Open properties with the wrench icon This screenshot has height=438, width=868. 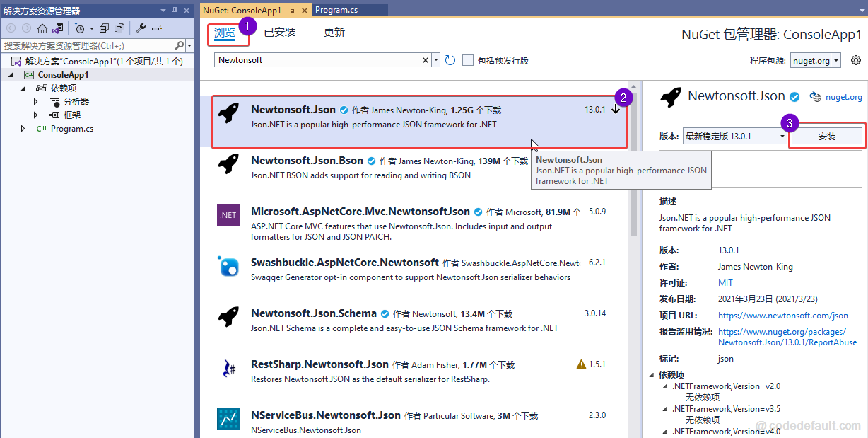click(x=140, y=28)
